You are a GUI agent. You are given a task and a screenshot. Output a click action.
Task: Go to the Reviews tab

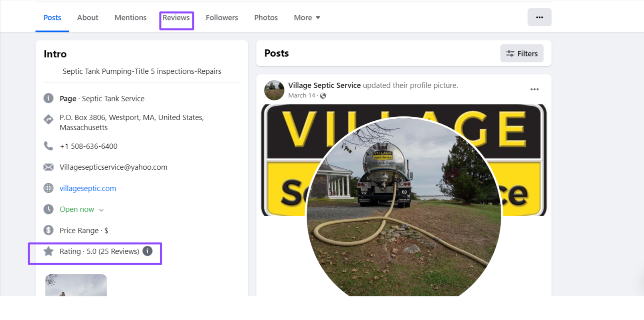(176, 18)
